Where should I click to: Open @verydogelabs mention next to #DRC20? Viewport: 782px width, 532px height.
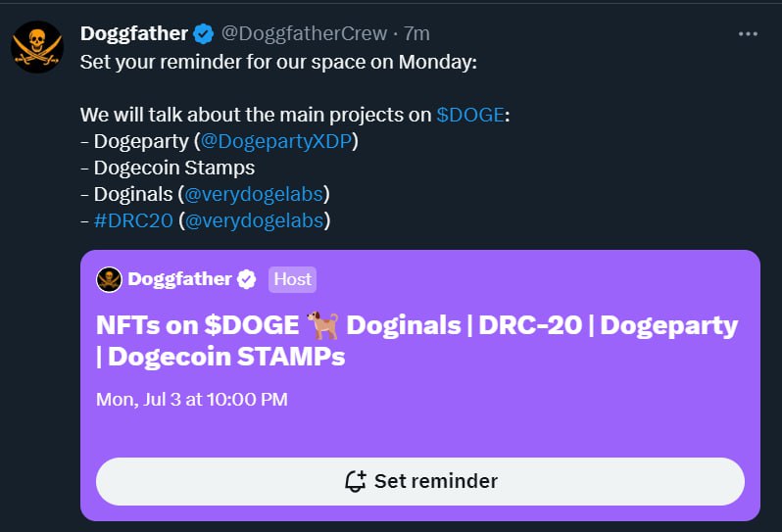255,220
